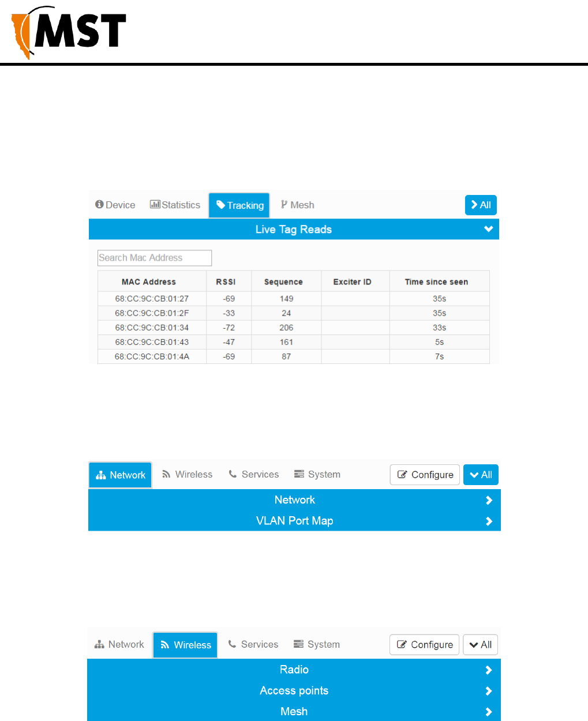Click the Exciter ID column header
Screen dimensions: 588x721
click(352, 282)
